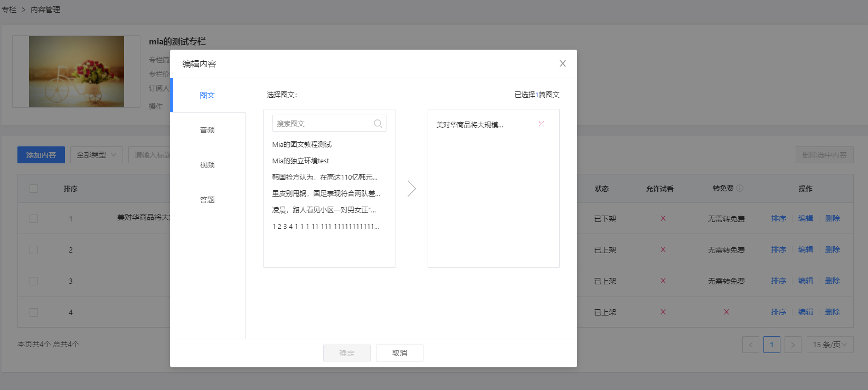Click into the 搜索图文 search field
Screen dimensions: 868x390
click(x=322, y=124)
